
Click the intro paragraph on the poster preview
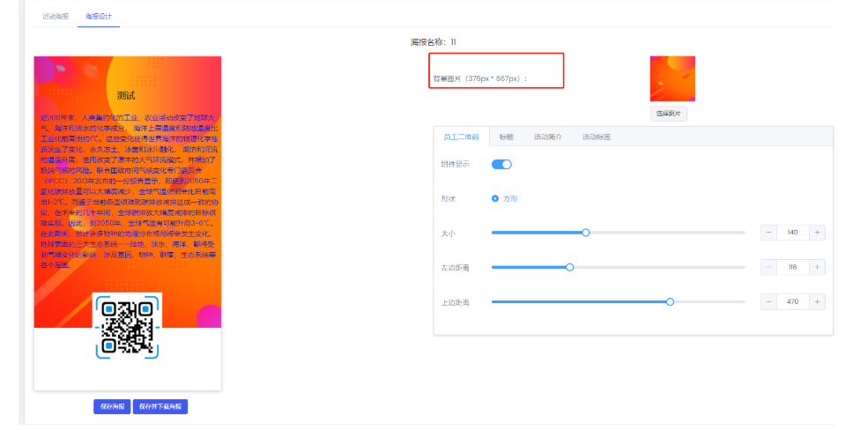[x=128, y=191]
